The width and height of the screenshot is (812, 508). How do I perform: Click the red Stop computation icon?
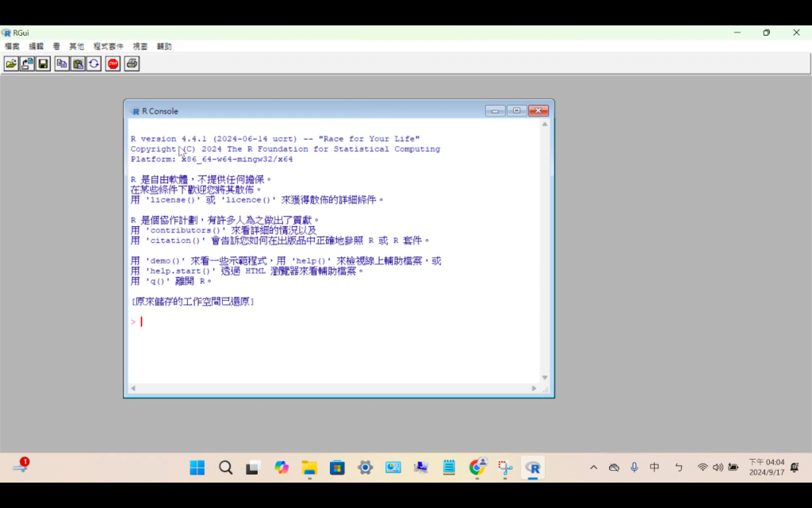113,63
